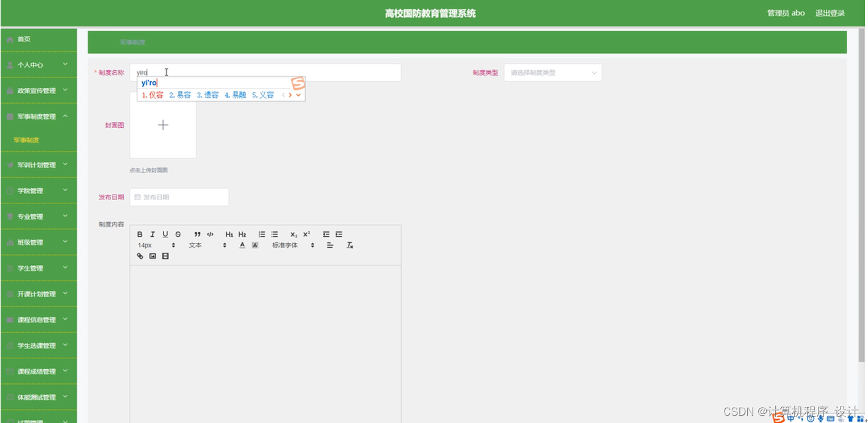Insert a bulleted list
868x423 pixels.
coord(275,234)
